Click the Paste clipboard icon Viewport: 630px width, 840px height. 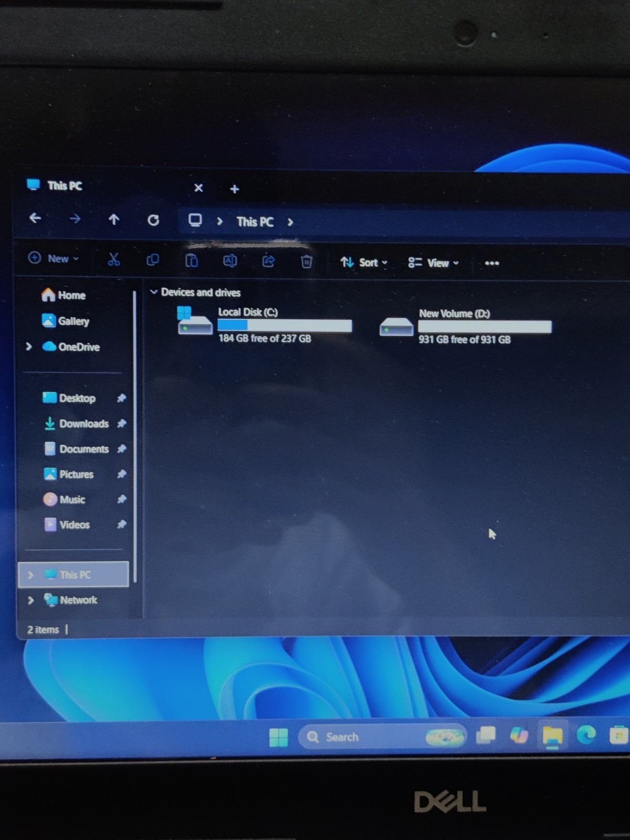[192, 260]
